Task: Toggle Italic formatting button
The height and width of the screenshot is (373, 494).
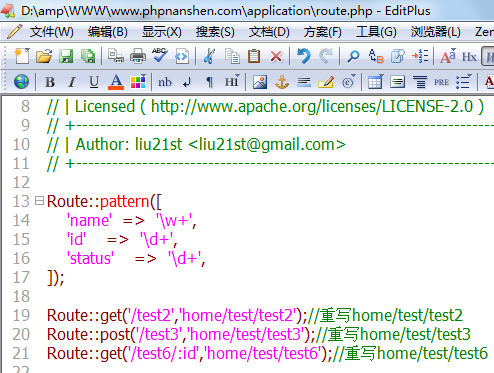Action: [72, 82]
